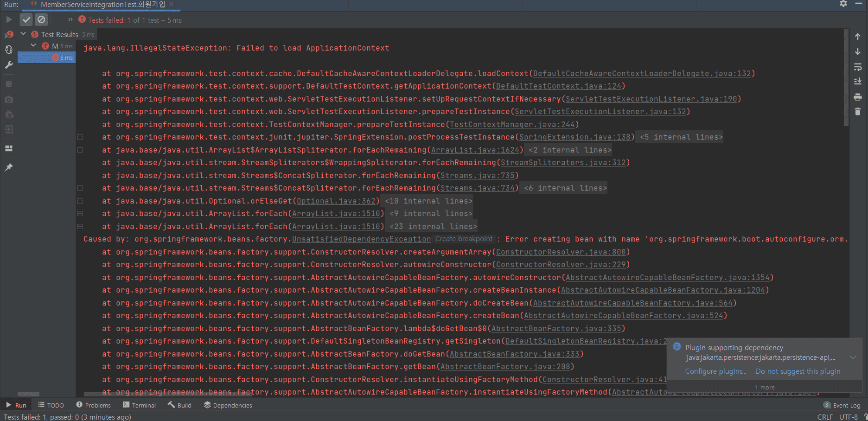Click the more toolbar actions chevron
Screen dimensions: 868x421
70,19
